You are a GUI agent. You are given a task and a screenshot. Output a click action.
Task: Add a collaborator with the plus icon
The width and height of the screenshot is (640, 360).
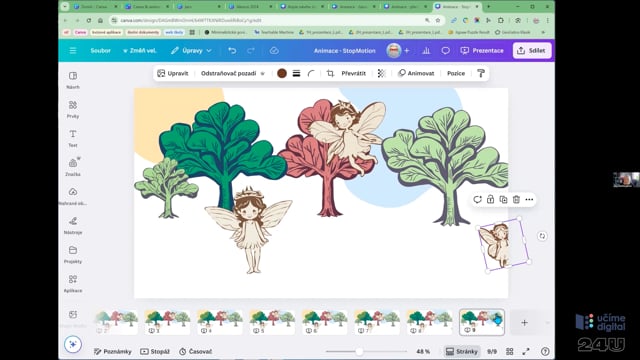click(407, 51)
